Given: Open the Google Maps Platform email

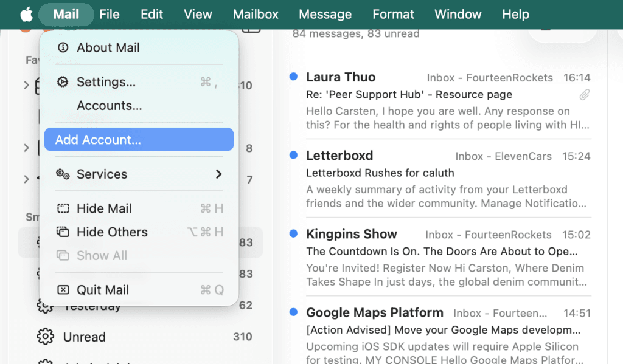Looking at the screenshot, I should pyautogui.click(x=448, y=334).
